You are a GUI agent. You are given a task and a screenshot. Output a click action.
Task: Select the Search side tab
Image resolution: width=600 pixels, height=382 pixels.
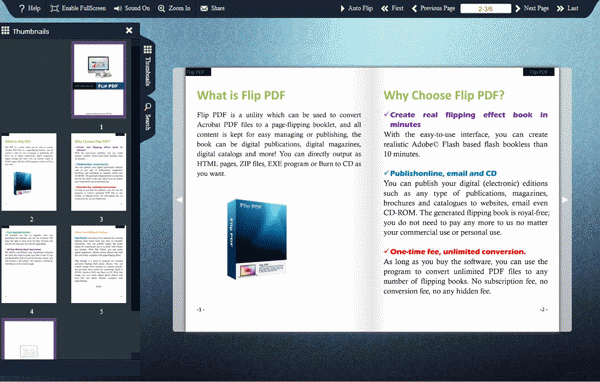click(147, 117)
